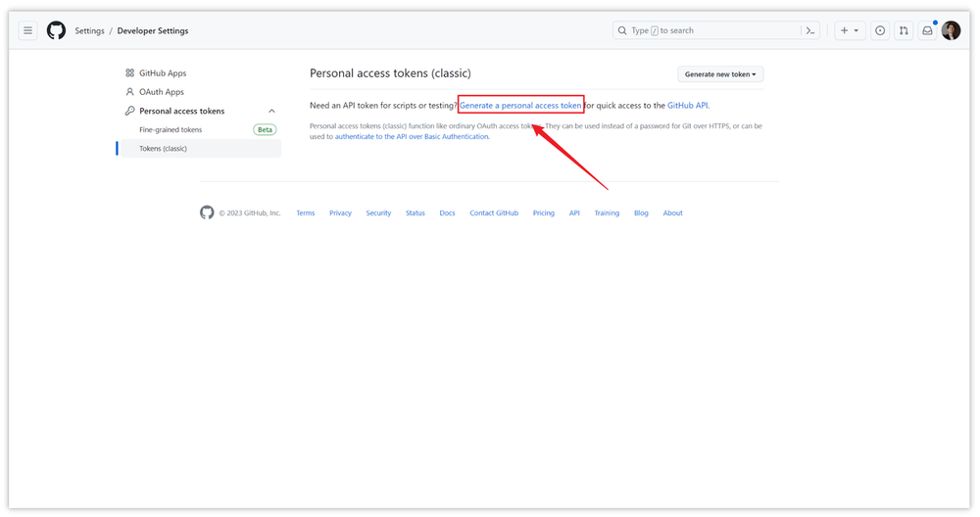This screenshot has width=980, height=517.
Task: Click the Docs footer link
Action: coord(447,212)
